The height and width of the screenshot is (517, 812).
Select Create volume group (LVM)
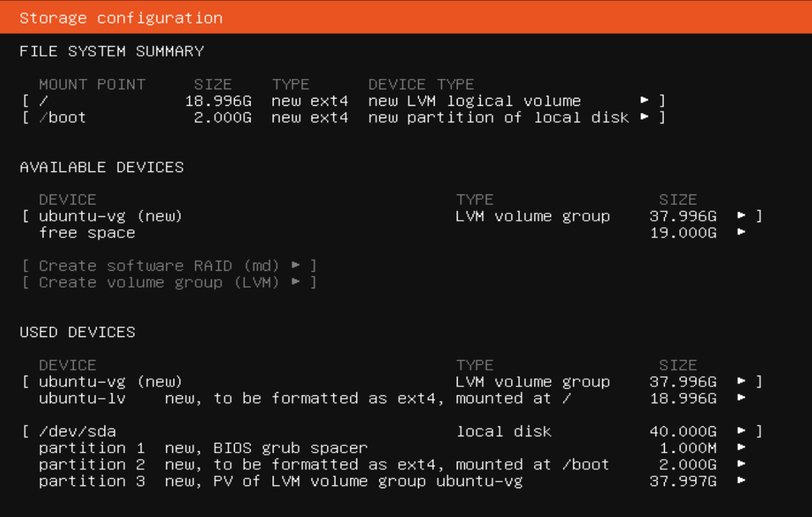click(170, 282)
